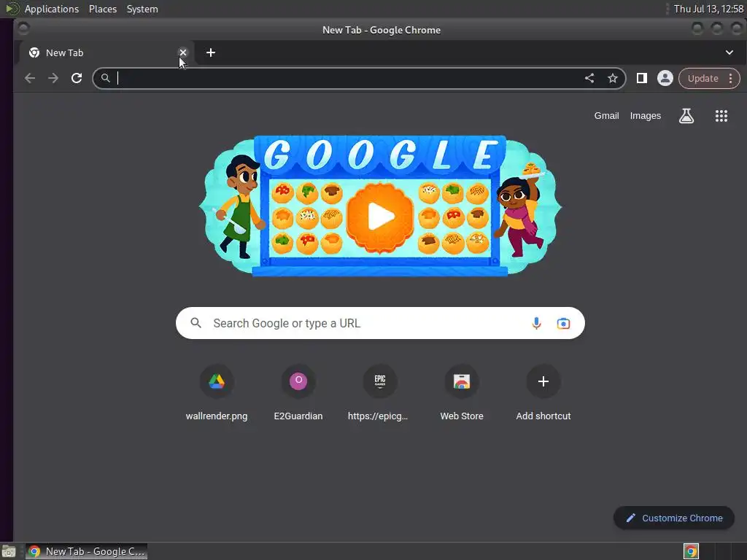This screenshot has width=747, height=560.
Task: Open the System menu
Action: click(x=142, y=9)
